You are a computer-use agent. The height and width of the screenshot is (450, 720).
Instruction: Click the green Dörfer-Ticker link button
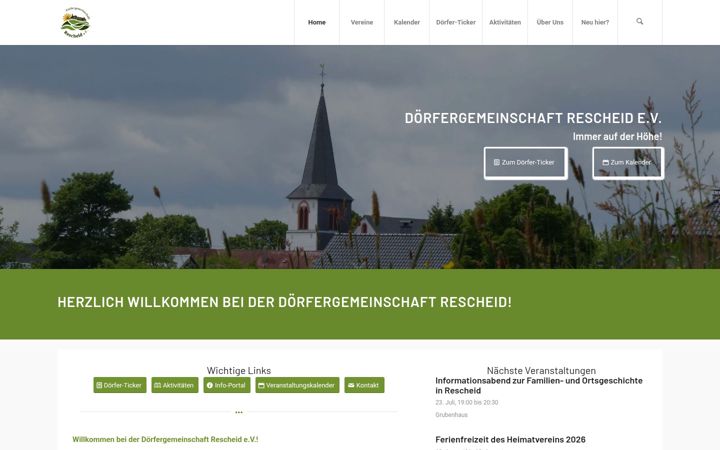click(120, 385)
